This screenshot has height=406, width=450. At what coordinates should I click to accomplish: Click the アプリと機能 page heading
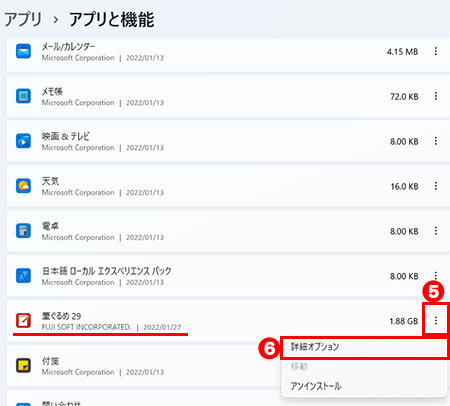click(112, 20)
